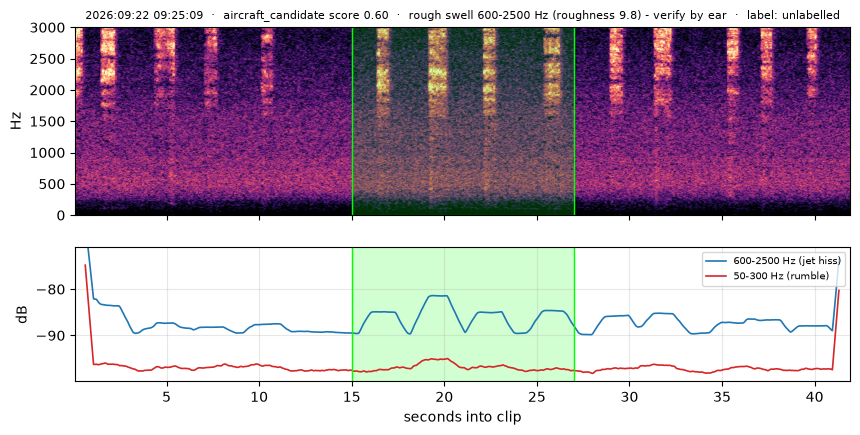The image size is (860, 435).
Task: Click the 'Hz' y-axis label
Action: point(16,121)
